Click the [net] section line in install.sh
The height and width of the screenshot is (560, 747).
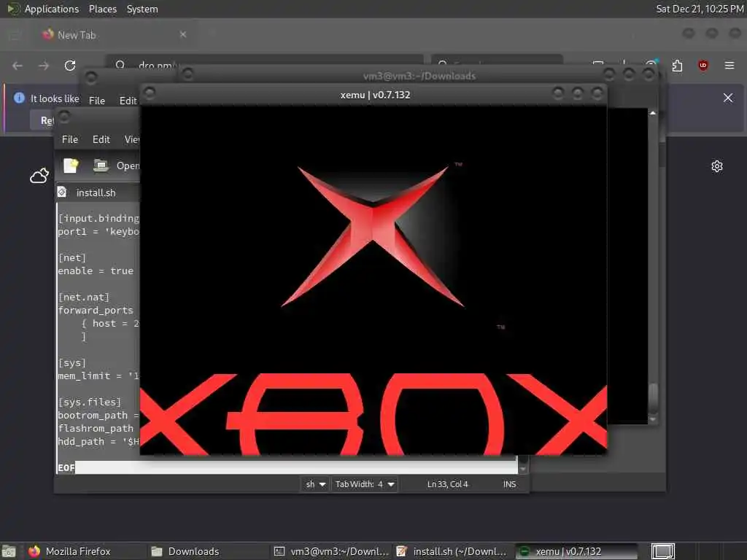72,258
